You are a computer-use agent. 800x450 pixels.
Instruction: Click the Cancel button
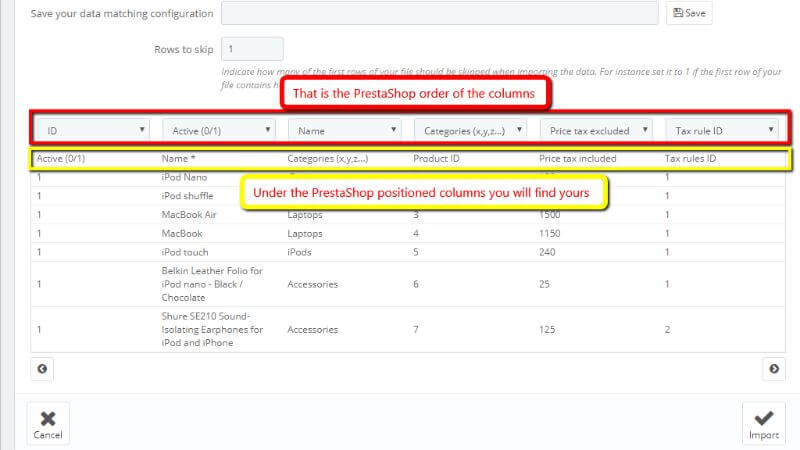[x=48, y=424]
